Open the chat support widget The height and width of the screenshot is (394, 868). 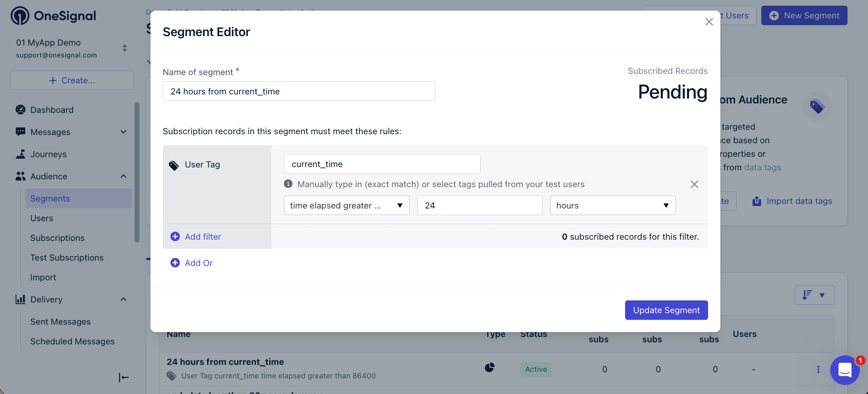[845, 370]
